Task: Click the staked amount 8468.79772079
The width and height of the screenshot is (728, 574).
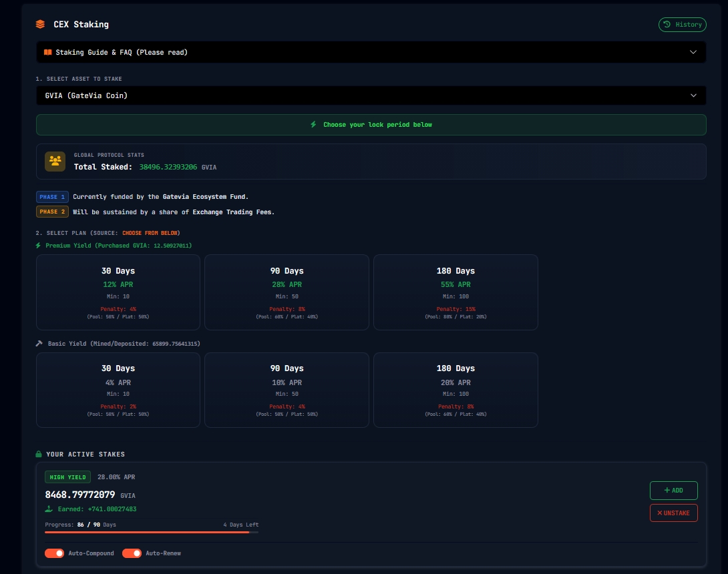Action: click(x=80, y=495)
